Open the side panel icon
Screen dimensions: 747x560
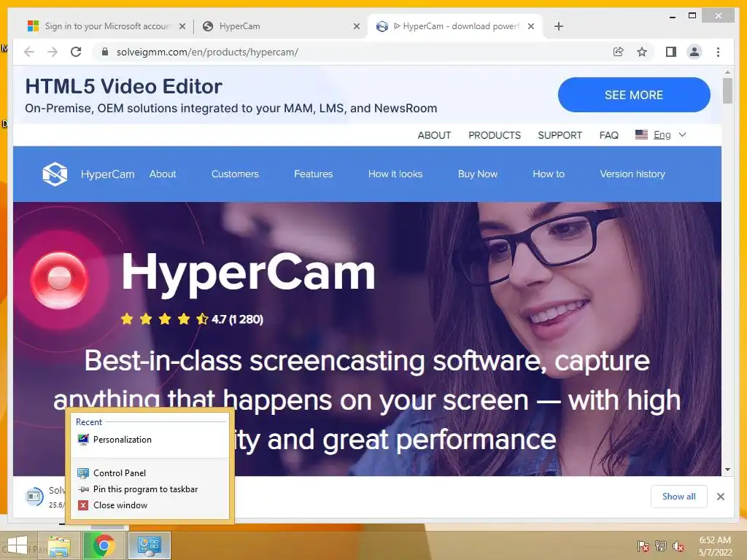point(671,52)
